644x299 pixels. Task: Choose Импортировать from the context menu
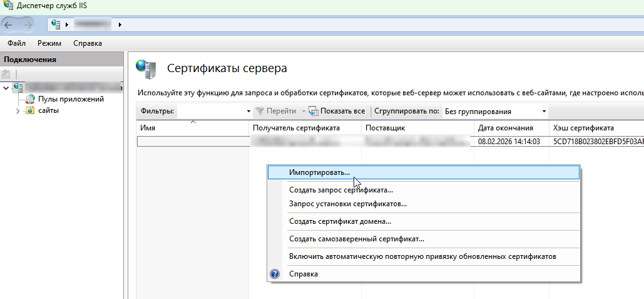pos(319,172)
